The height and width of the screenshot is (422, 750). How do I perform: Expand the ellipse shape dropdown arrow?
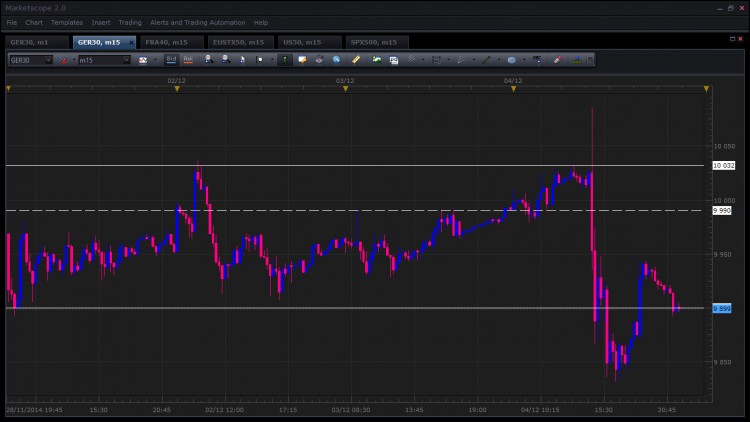click(x=524, y=60)
